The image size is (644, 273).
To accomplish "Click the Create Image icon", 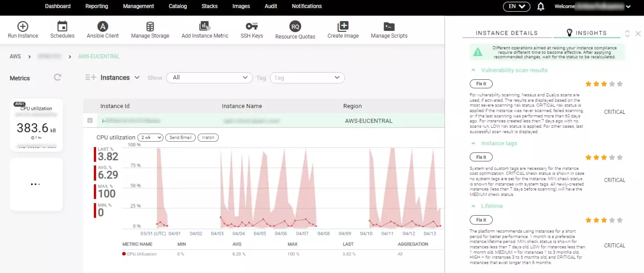I will point(343,26).
